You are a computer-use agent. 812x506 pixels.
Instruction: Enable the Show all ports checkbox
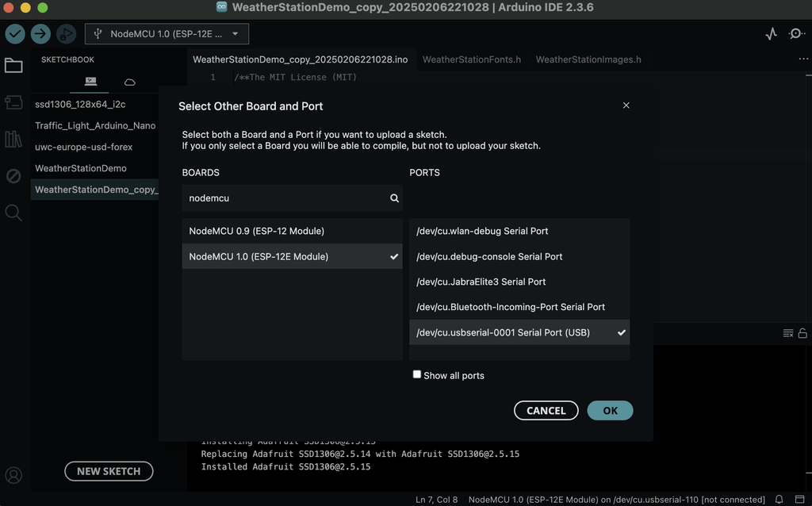(417, 374)
